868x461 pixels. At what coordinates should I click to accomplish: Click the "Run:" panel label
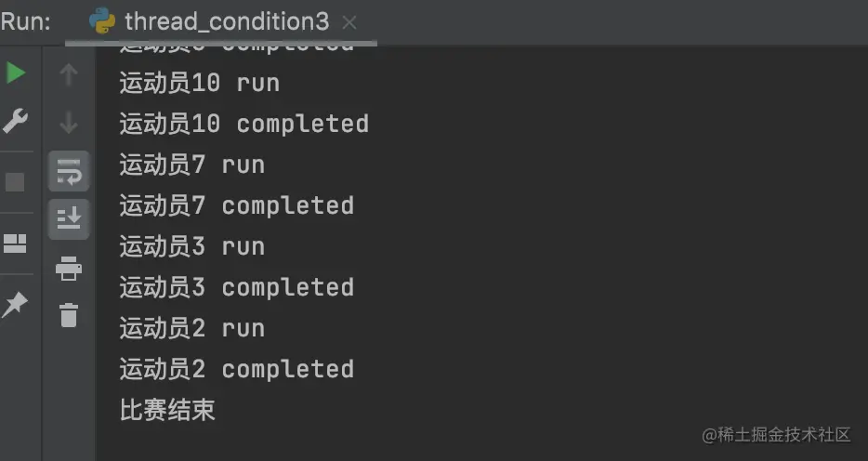click(26, 21)
